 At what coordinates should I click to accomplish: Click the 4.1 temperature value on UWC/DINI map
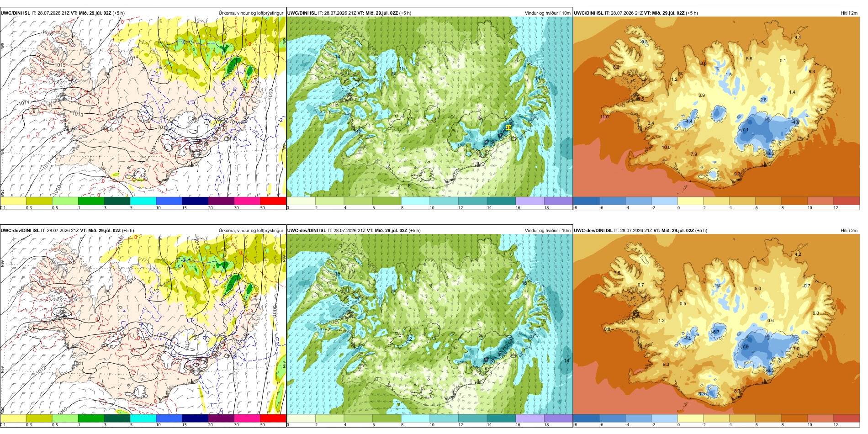(798, 37)
